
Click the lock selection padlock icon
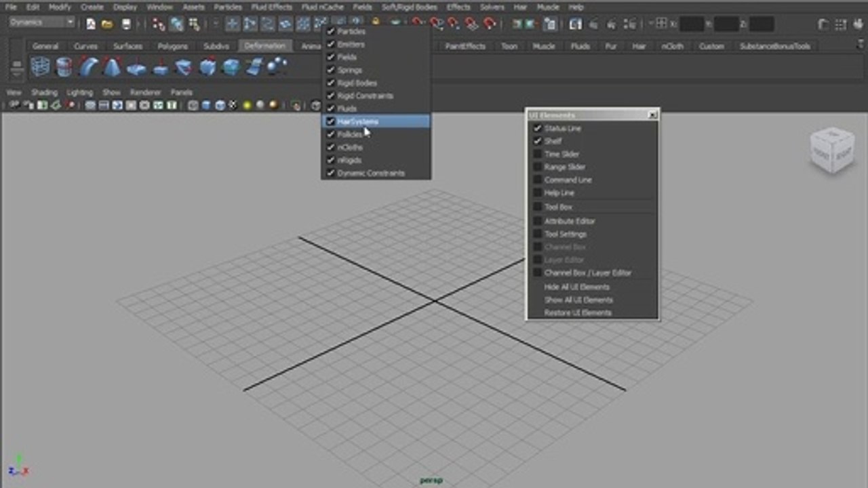pos(375,22)
